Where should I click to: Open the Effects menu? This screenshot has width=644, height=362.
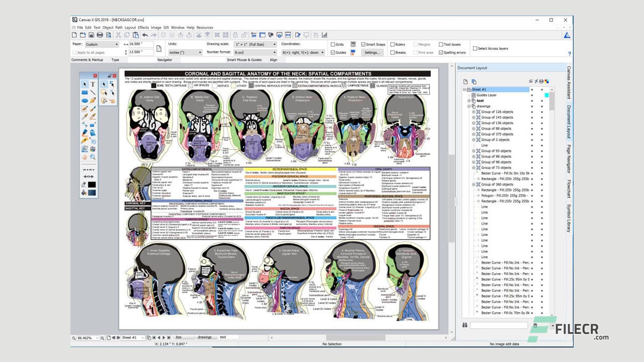click(x=143, y=27)
